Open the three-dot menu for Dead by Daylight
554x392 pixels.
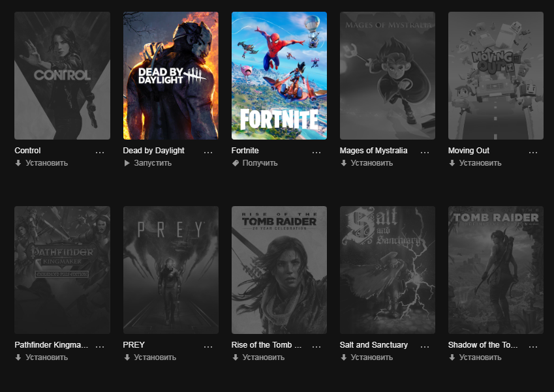(x=208, y=152)
